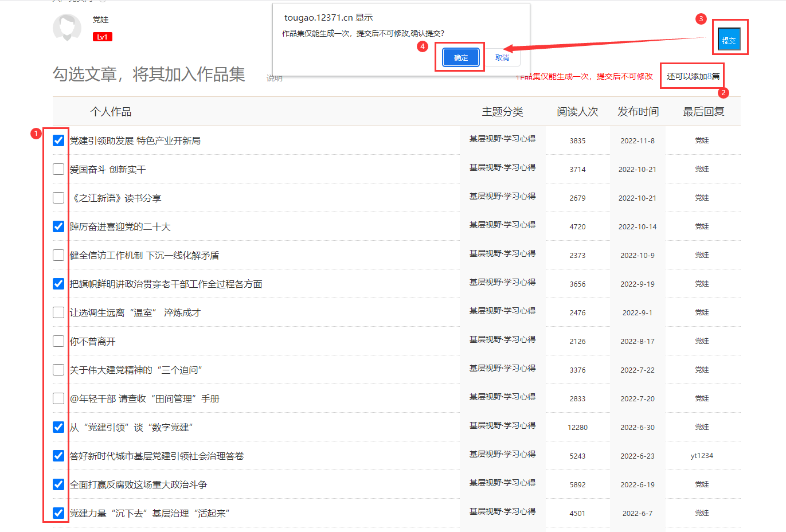Screen dimensions: 786x532
Task: Cancel the dialog with 取消 button
Action: [x=502, y=57]
